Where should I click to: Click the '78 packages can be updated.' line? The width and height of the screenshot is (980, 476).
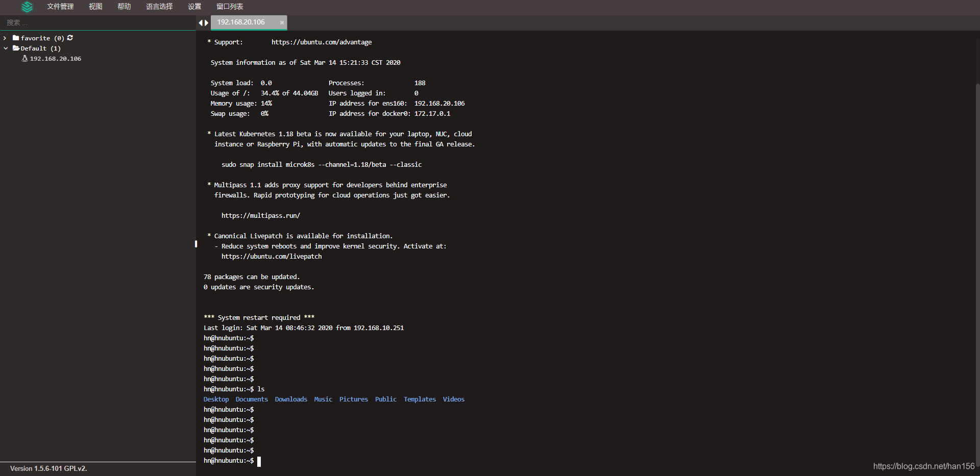click(252, 277)
